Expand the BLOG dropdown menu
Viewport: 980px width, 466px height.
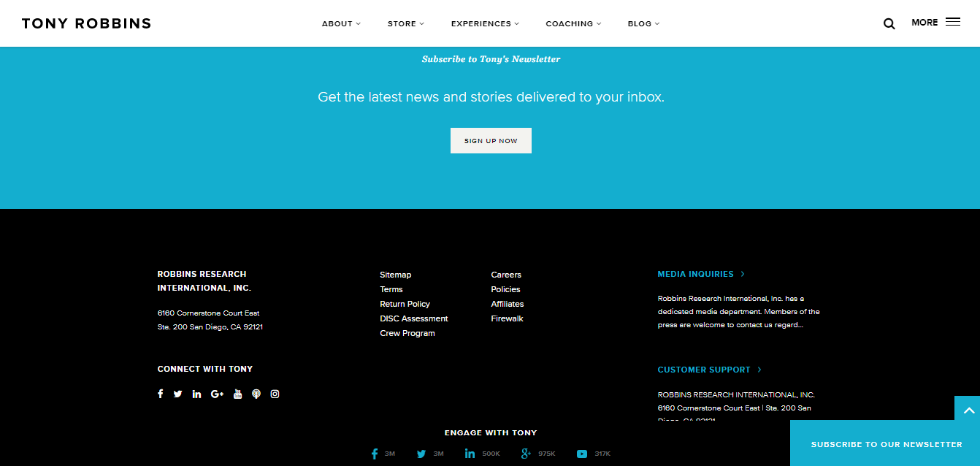[643, 23]
